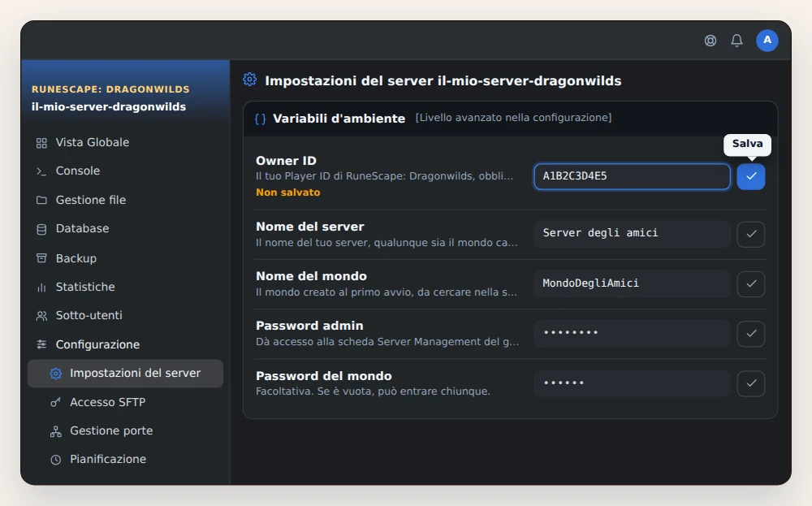Save the Owner ID with blue checkmark
Image resolution: width=812 pixels, height=506 pixels.
click(x=751, y=176)
